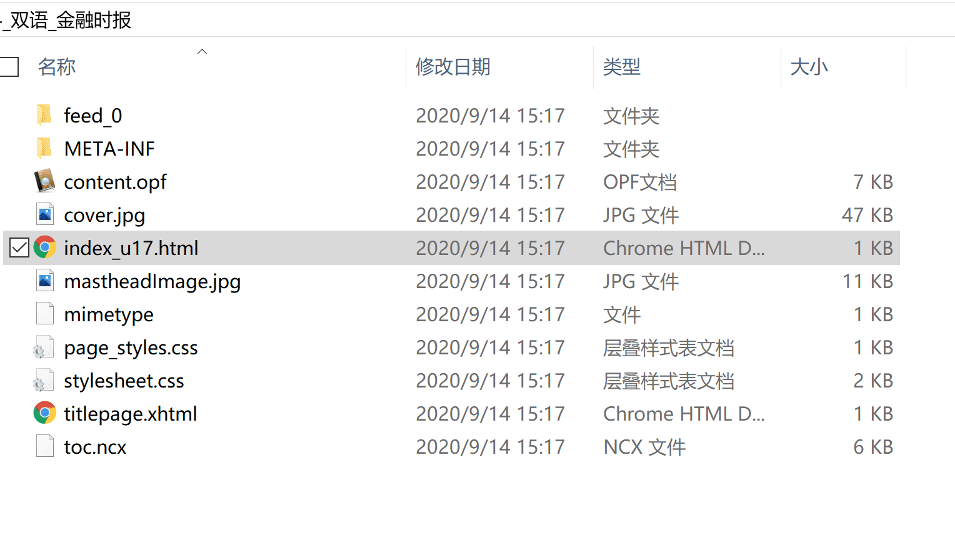Sort files by 大小 column header
Screen dimensions: 955x560
coord(809,67)
